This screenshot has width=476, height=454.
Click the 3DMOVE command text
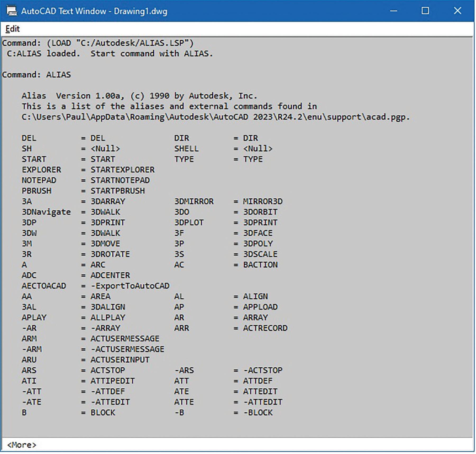point(106,244)
